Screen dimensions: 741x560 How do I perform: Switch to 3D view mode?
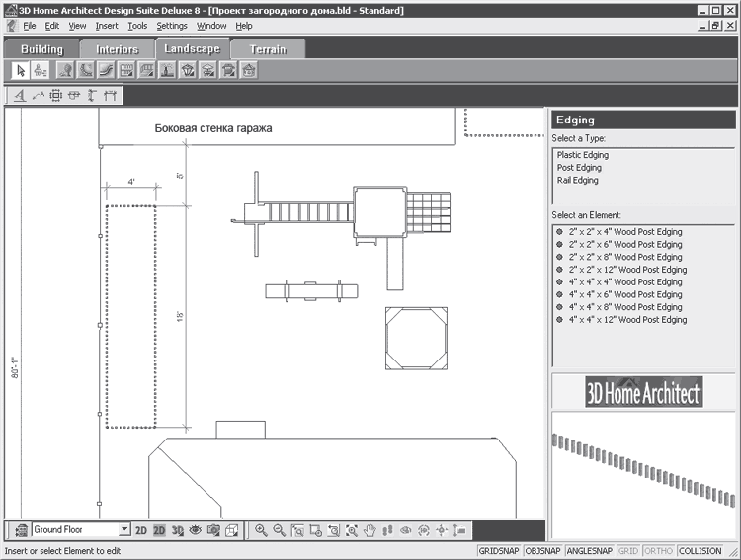point(177,530)
